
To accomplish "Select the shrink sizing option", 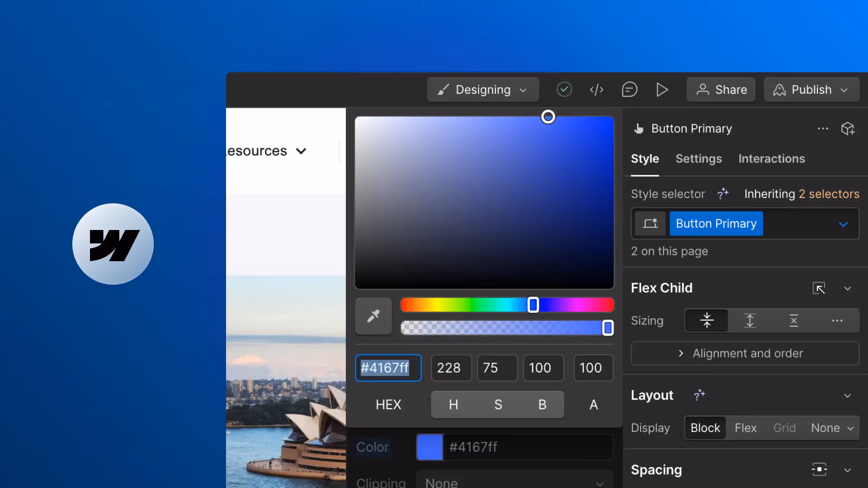I will click(707, 321).
